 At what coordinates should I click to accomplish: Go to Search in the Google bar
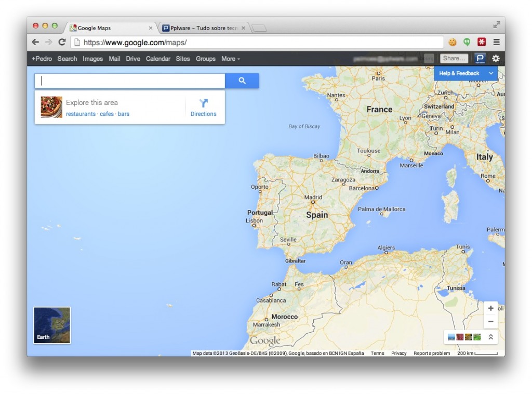click(67, 59)
